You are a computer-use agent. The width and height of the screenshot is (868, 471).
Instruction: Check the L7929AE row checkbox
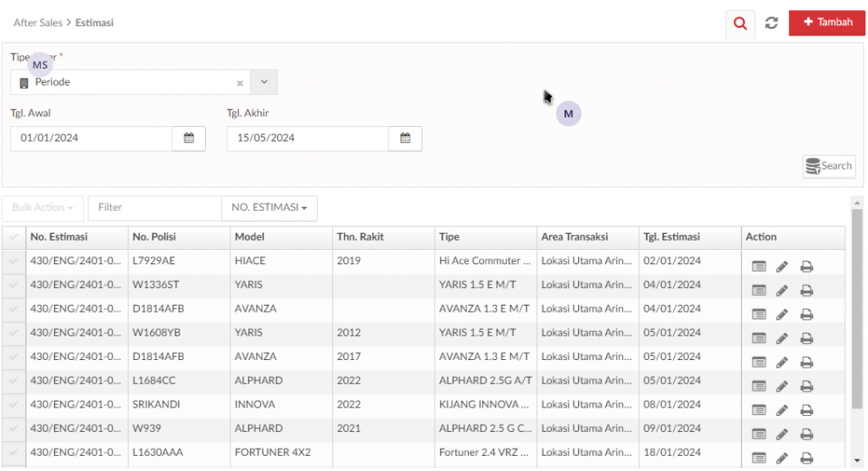coord(14,261)
